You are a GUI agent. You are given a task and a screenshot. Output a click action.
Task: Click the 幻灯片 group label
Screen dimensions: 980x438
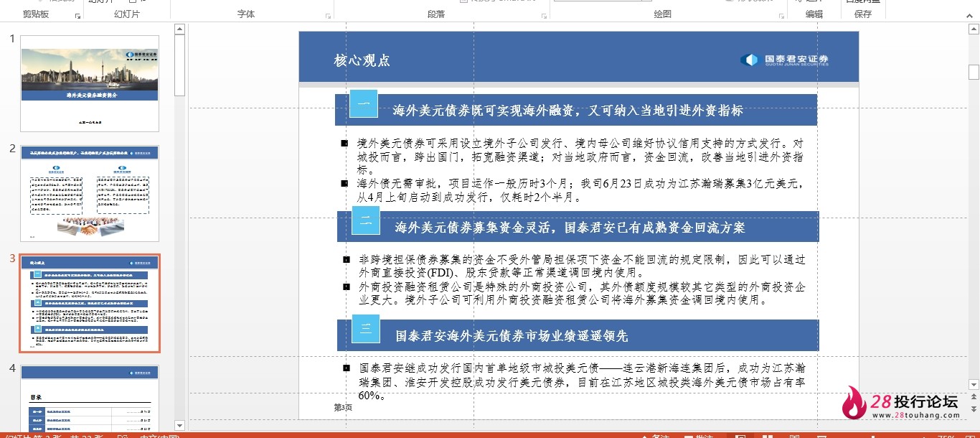point(127,14)
